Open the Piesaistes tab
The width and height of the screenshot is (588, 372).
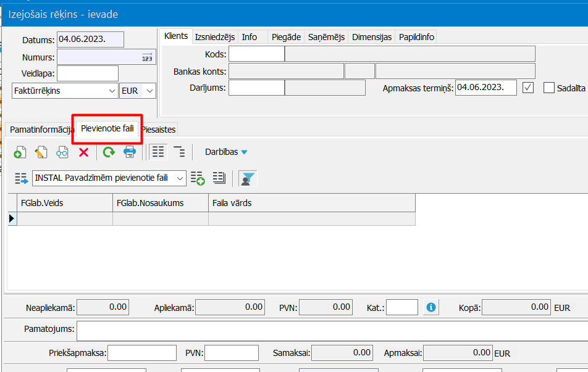(158, 130)
